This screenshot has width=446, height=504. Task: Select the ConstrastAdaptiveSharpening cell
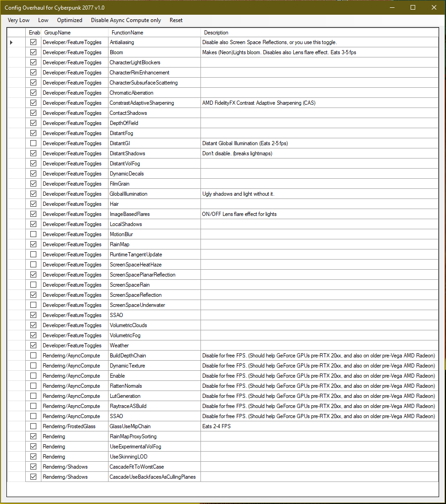154,103
